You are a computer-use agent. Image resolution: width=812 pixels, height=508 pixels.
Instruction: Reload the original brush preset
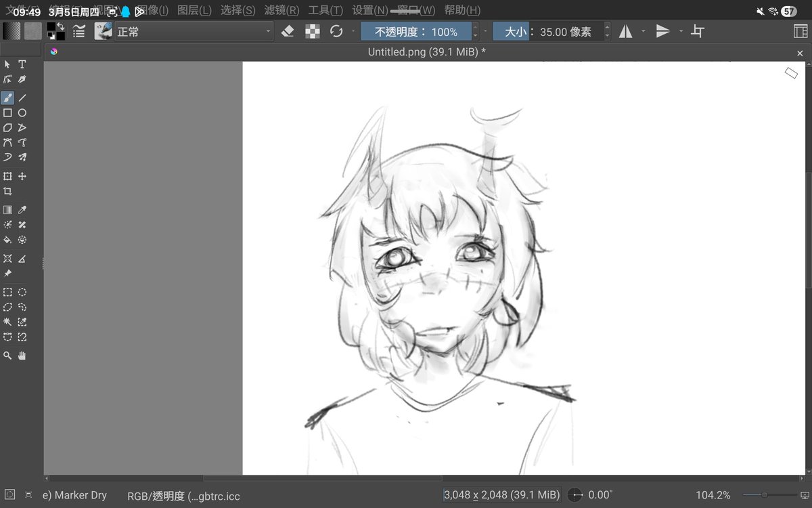336,31
